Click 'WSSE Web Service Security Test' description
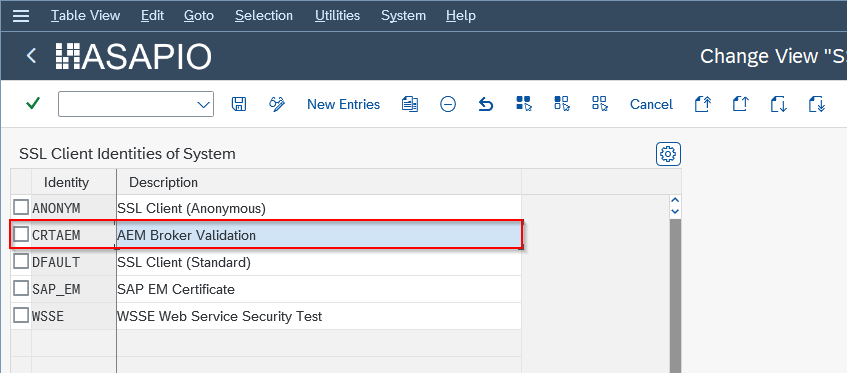 click(220, 316)
